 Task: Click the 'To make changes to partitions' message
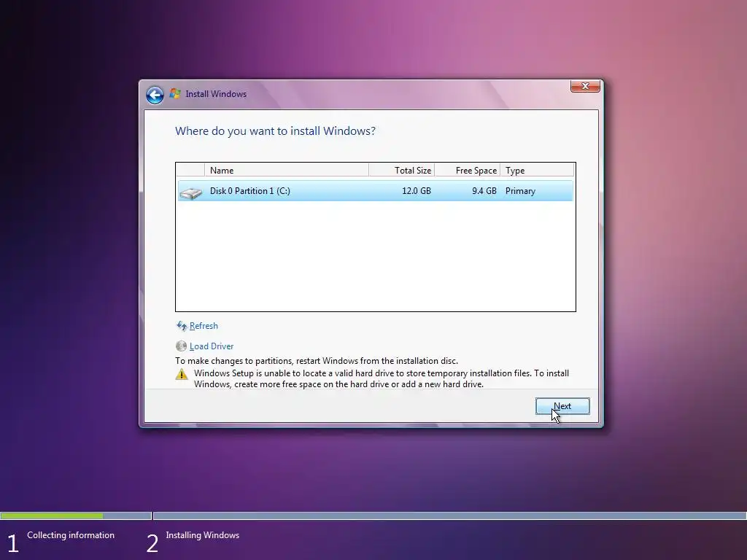click(317, 361)
